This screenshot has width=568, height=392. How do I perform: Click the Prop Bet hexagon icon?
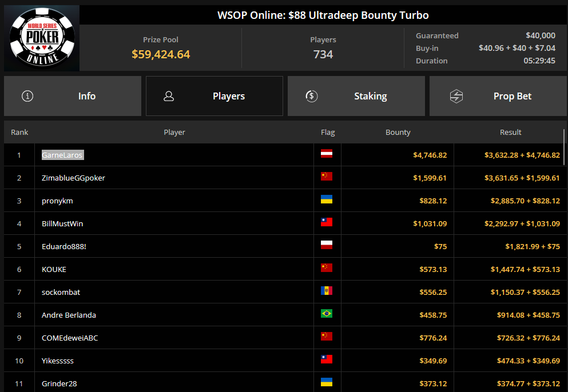pos(456,96)
